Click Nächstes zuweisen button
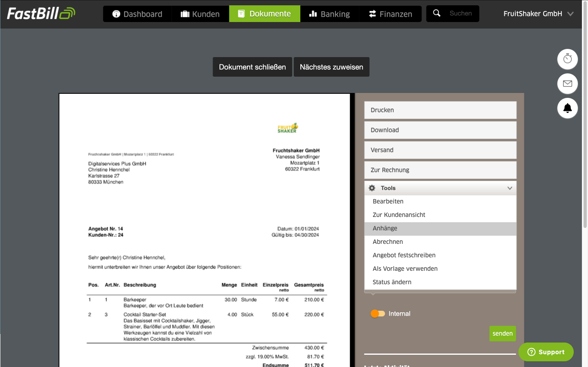 tap(332, 67)
